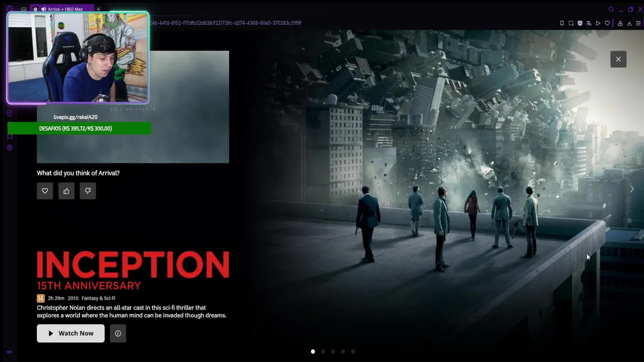Click the green DESAFIOS progress bar

coord(79,128)
